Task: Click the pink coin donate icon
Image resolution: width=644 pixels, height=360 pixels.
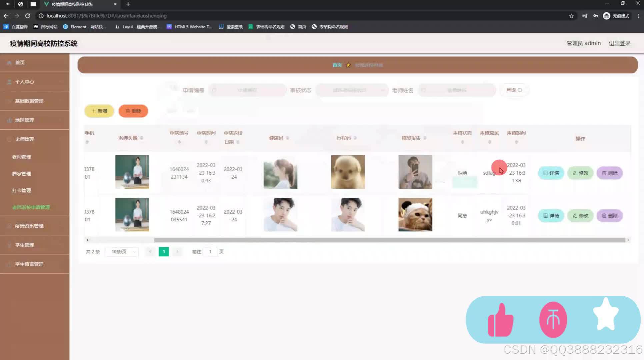Action: point(553,320)
